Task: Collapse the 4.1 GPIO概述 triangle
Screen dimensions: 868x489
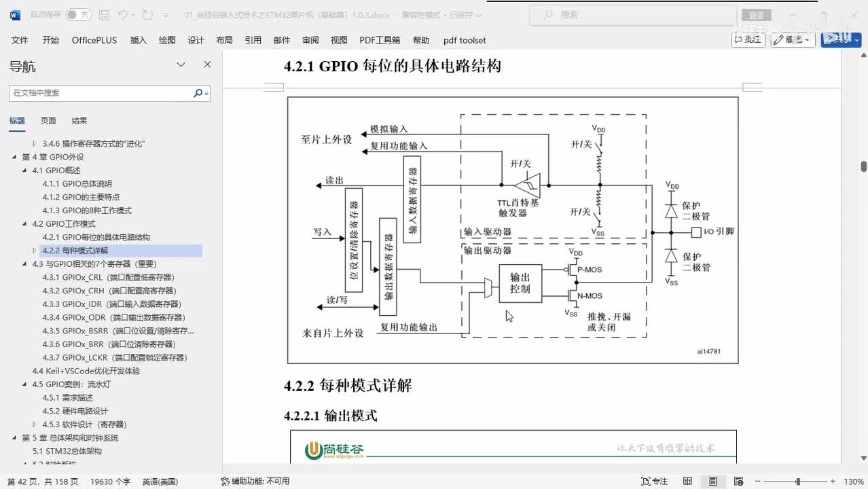Action: (x=25, y=170)
